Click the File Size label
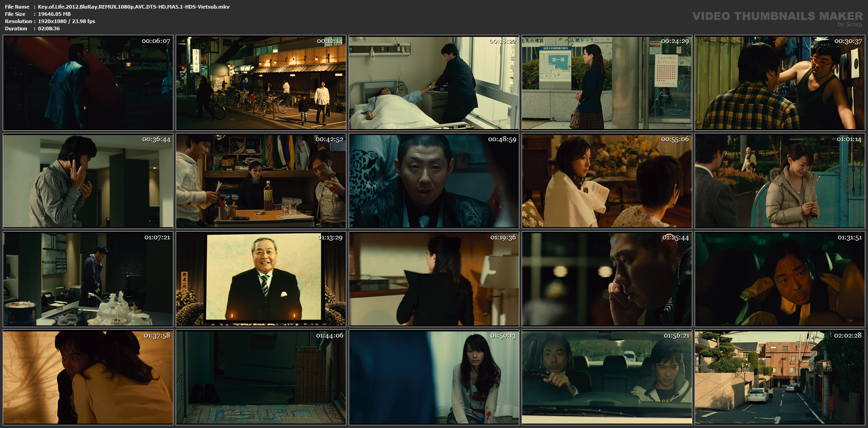The height and width of the screenshot is (428, 868). [x=15, y=14]
